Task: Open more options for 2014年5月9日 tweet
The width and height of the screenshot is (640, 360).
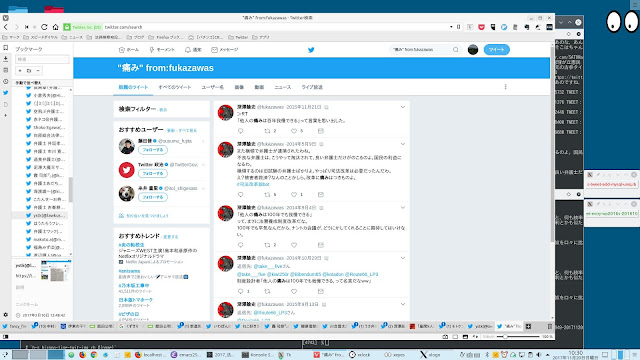Action: (403, 144)
